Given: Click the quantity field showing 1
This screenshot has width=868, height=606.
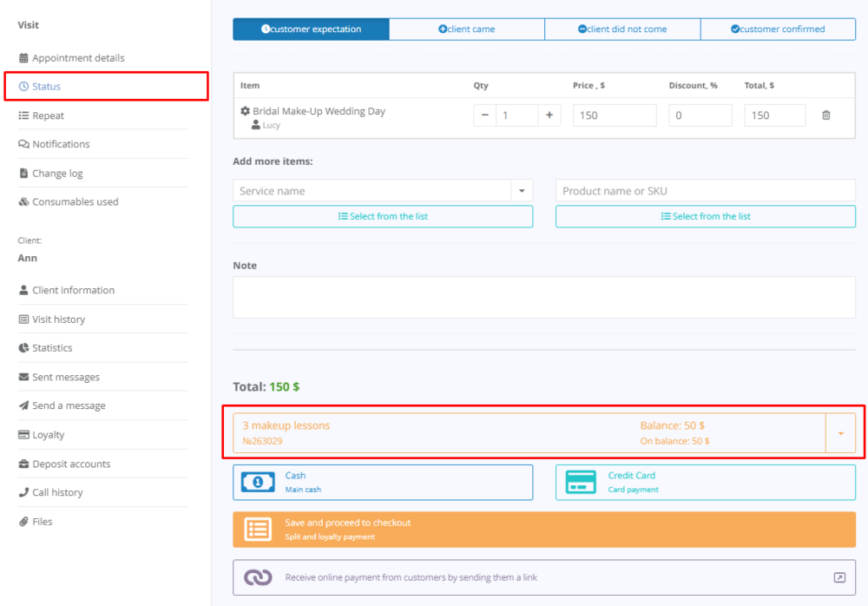Looking at the screenshot, I should coord(517,115).
